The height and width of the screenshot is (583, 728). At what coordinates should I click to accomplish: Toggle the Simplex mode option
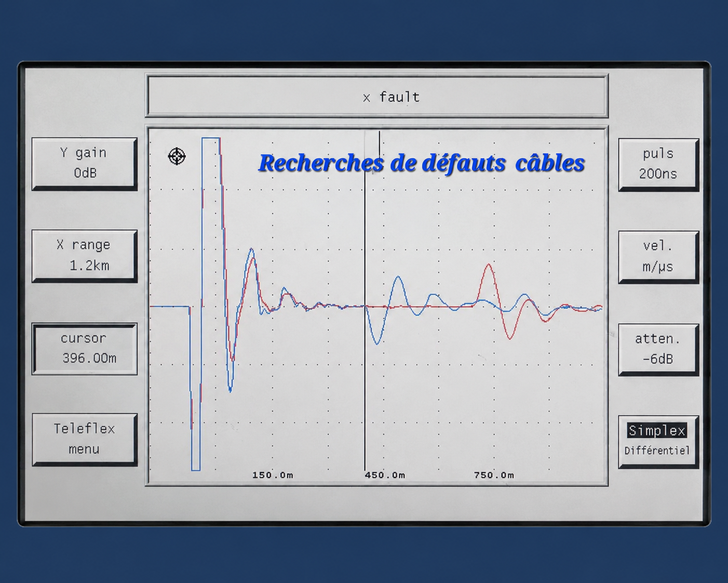(657, 430)
